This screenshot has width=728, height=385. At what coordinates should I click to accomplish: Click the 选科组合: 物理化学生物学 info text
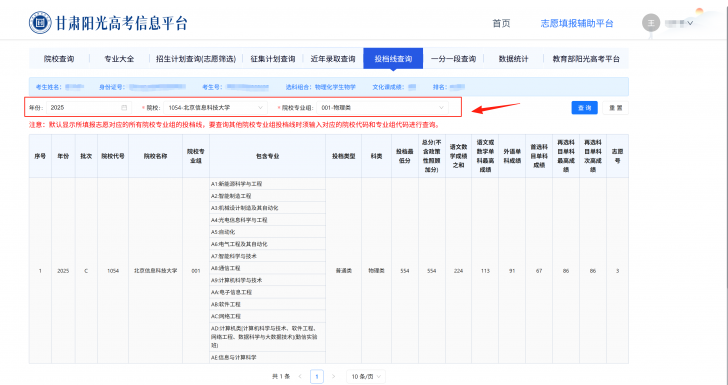[321, 87]
